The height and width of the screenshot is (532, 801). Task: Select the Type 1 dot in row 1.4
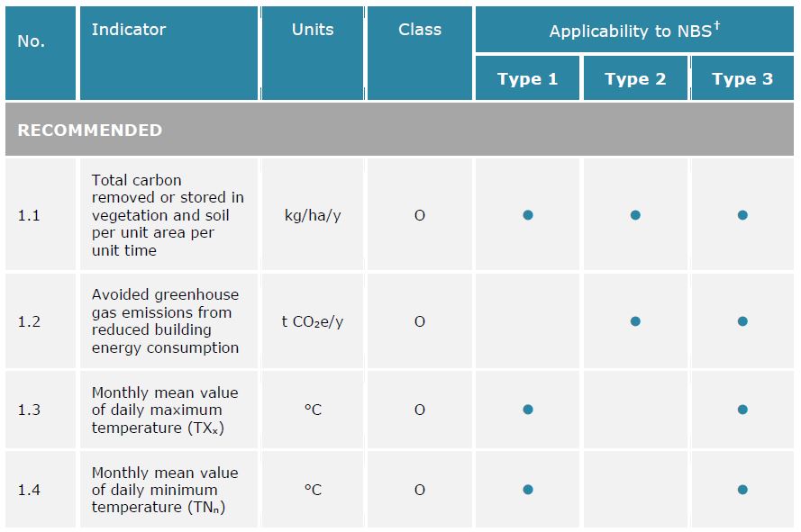click(x=528, y=490)
